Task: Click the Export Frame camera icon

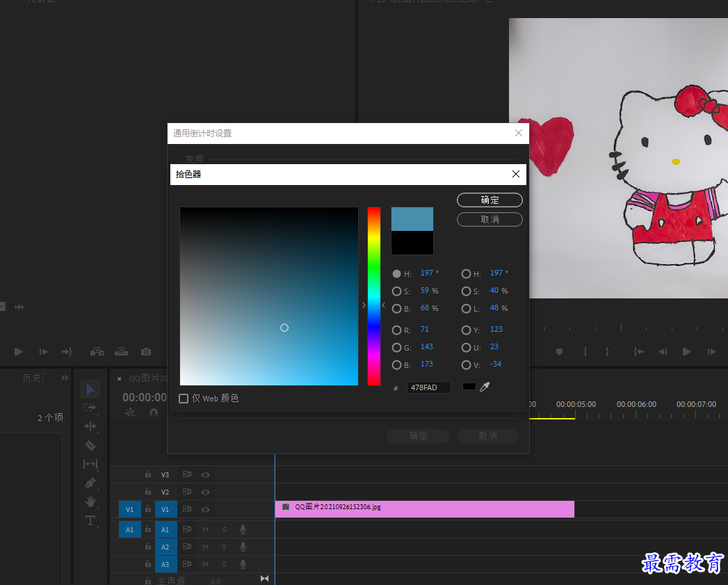Action: tap(146, 352)
